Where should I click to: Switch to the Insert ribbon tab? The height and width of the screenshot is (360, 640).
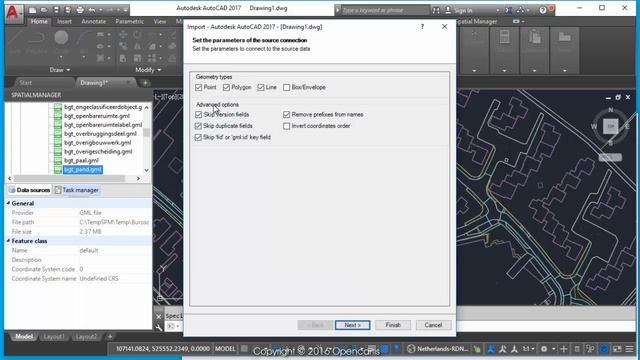pyautogui.click(x=64, y=21)
